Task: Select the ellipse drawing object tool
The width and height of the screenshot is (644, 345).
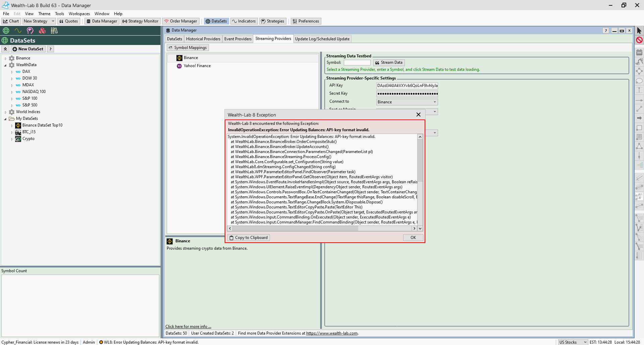Action: (639, 81)
